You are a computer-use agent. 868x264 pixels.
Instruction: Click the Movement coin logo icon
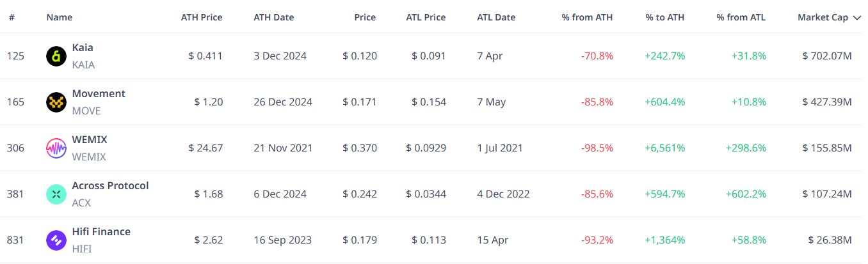(x=56, y=102)
